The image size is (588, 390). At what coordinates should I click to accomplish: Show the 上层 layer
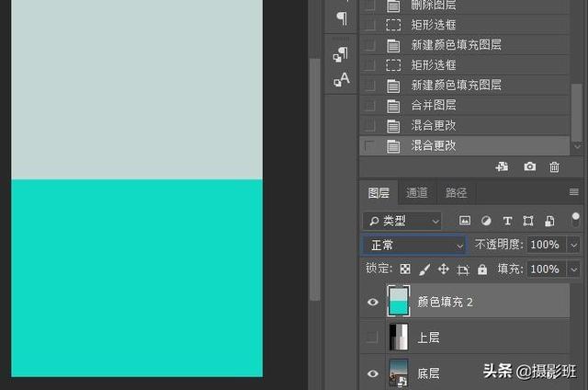click(371, 337)
